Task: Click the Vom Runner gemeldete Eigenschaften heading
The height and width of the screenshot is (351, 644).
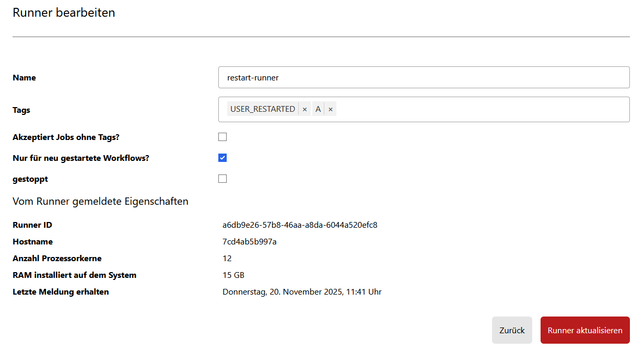Action: click(x=100, y=201)
